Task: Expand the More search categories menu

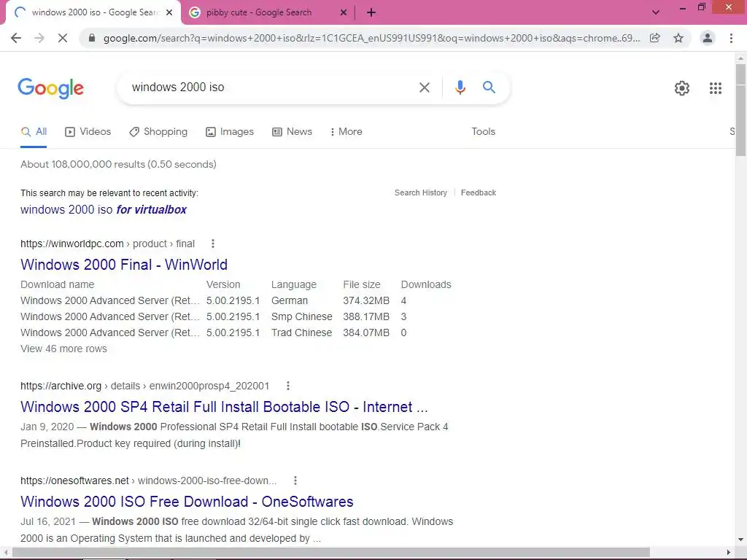Action: (347, 131)
